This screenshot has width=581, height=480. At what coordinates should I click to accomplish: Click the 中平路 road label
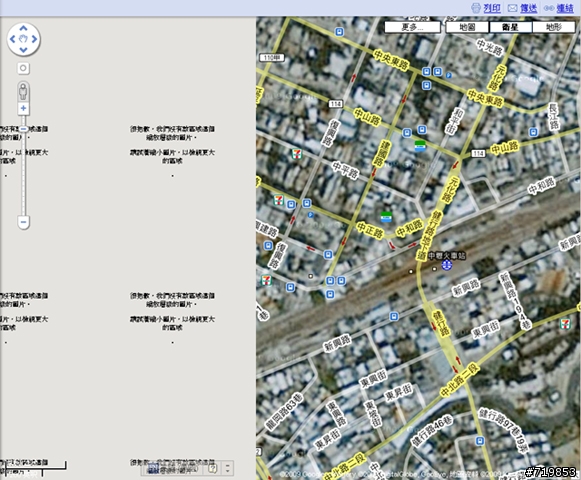click(345, 171)
